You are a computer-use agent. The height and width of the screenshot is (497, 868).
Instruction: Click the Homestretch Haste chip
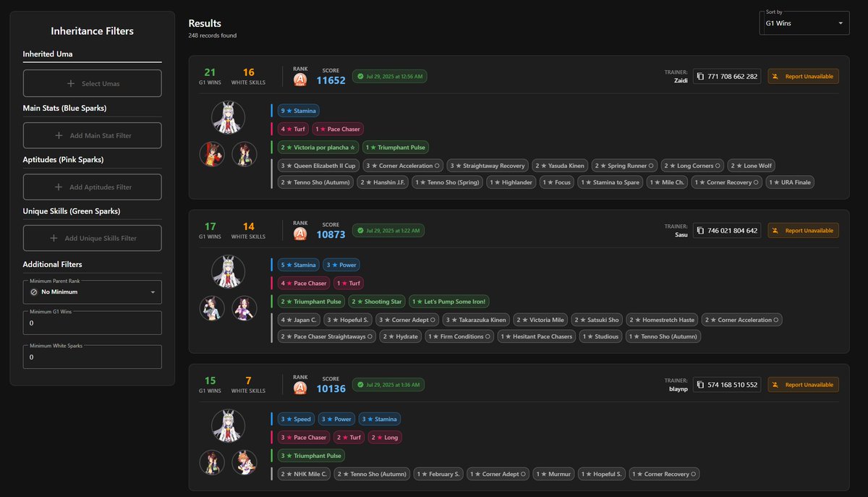662,320
